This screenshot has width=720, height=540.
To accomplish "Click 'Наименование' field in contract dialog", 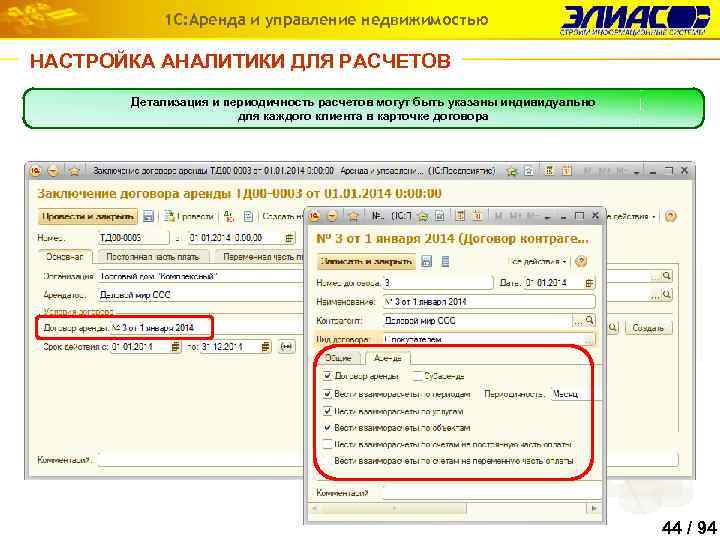I will [489, 302].
